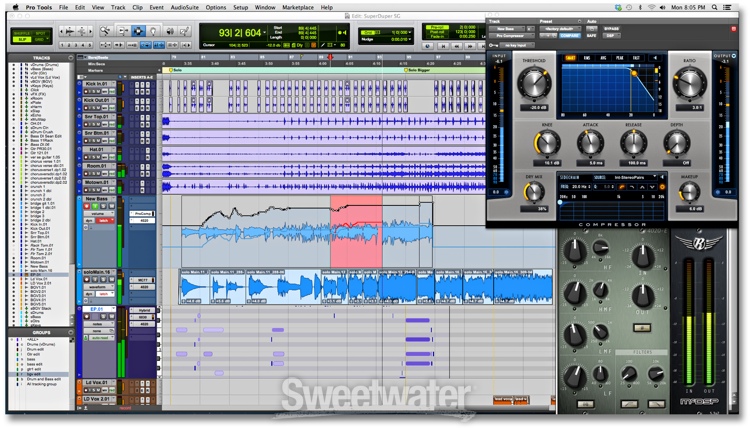The width and height of the screenshot is (750, 428).
Task: Click zoom preset 1 button
Action: pos(63,45)
